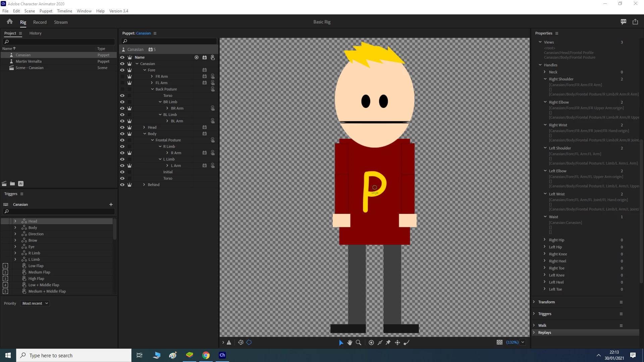
Task: Add a new trigger with plus button
Action: pyautogui.click(x=111, y=204)
